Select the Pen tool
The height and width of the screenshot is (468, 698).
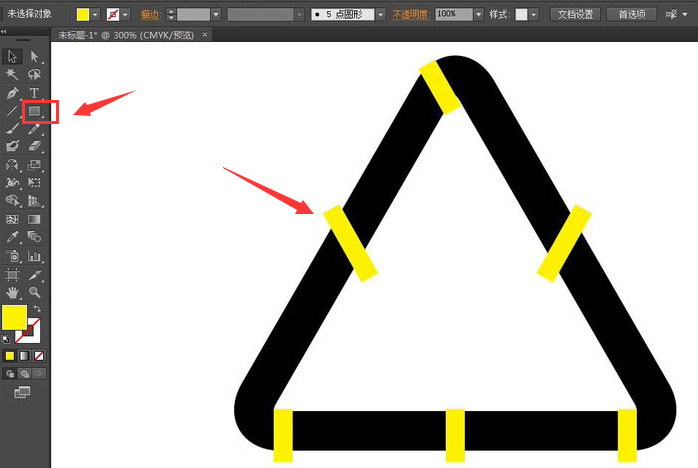coord(12,93)
